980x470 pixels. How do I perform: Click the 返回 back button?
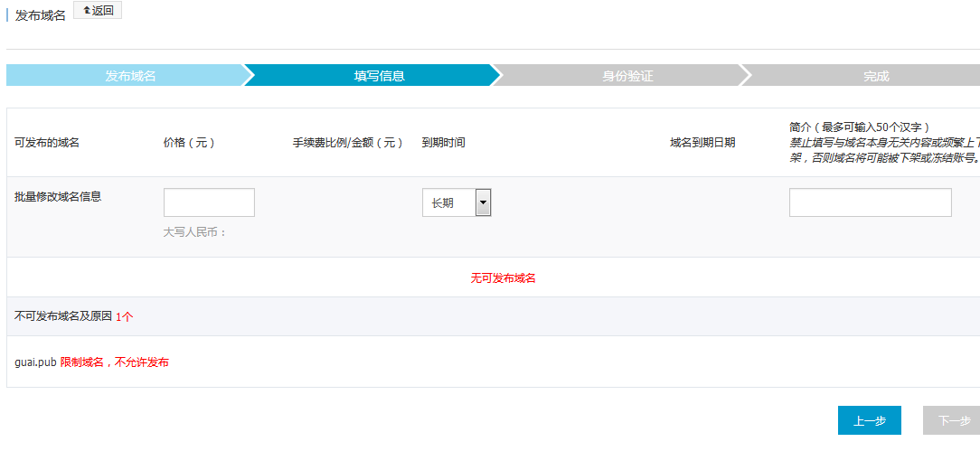[98, 11]
